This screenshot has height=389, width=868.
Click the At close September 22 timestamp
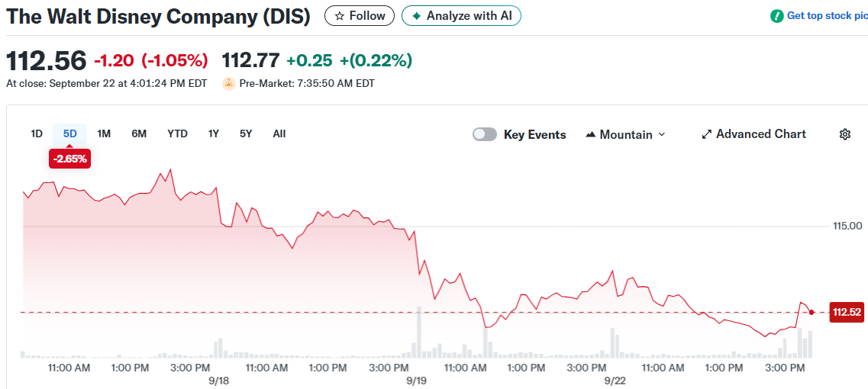tap(106, 84)
